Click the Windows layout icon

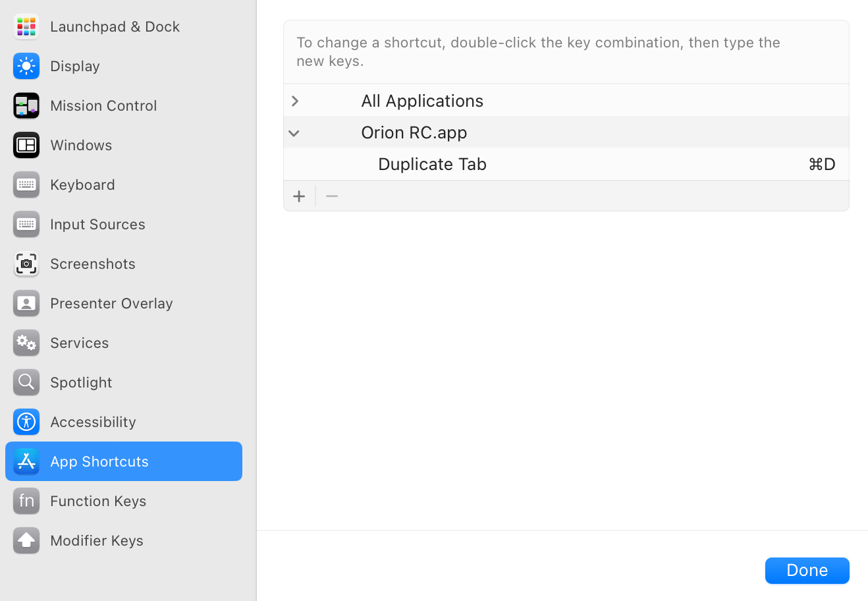pos(26,145)
